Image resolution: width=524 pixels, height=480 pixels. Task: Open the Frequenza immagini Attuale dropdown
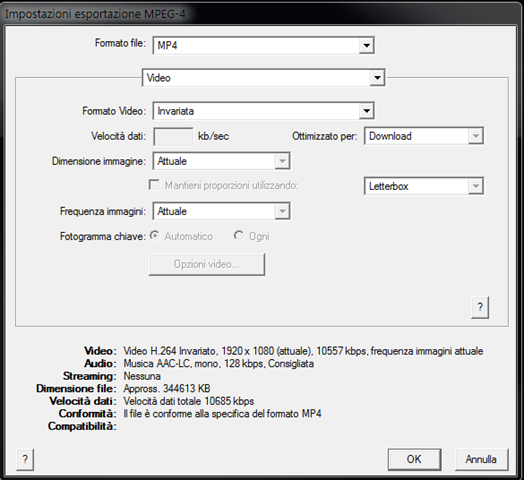click(282, 211)
